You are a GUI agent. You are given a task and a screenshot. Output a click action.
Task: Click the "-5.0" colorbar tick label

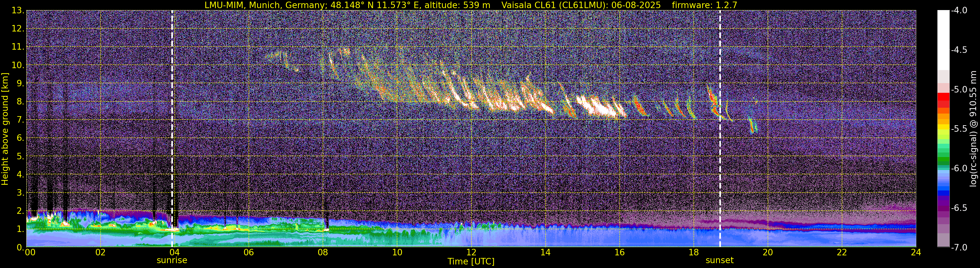[x=959, y=90]
